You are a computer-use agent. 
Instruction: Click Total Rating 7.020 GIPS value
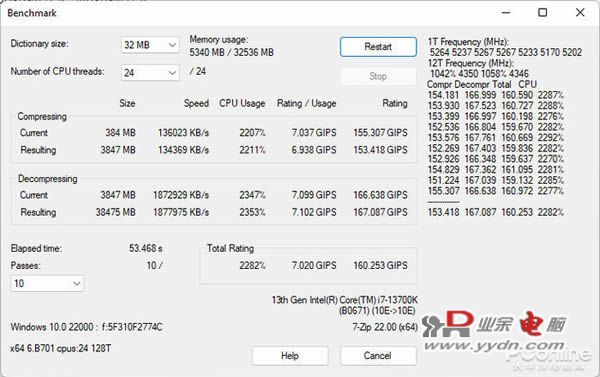pyautogui.click(x=314, y=265)
